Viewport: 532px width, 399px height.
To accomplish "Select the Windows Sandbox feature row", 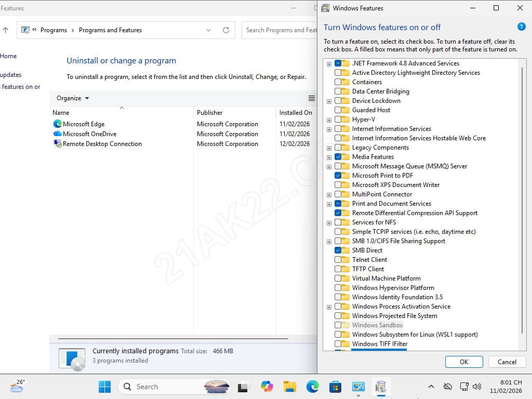I will [x=377, y=325].
